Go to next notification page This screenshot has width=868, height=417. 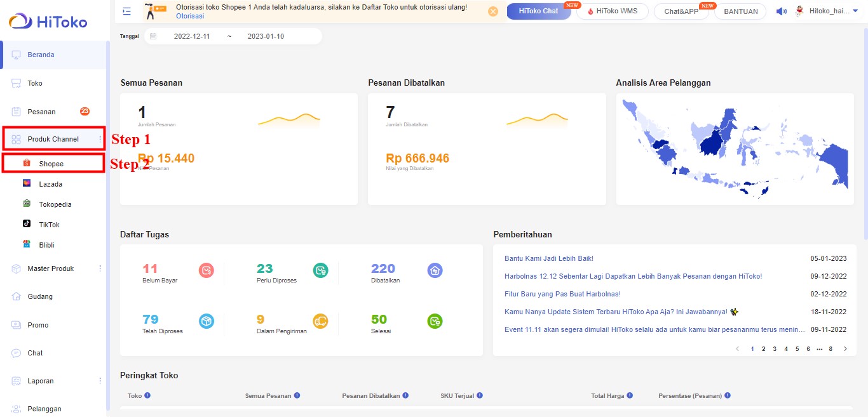pos(845,349)
